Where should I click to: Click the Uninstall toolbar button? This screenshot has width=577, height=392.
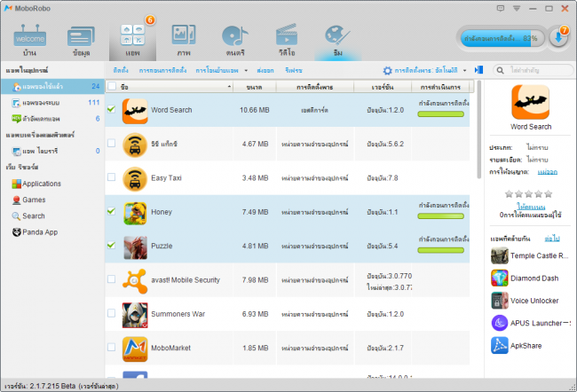pos(162,70)
